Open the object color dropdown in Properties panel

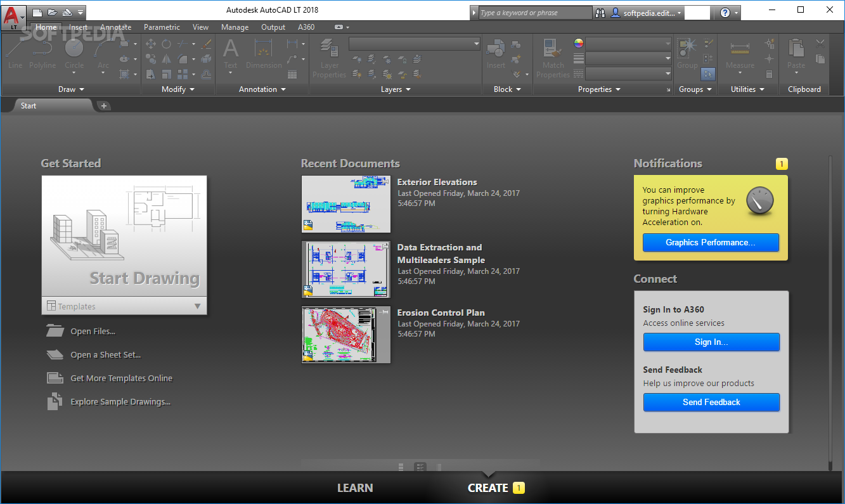[x=628, y=44]
